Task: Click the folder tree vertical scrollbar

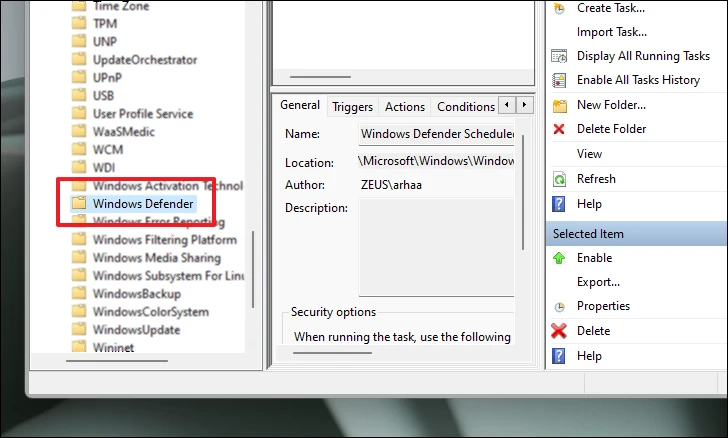Action: [253, 269]
